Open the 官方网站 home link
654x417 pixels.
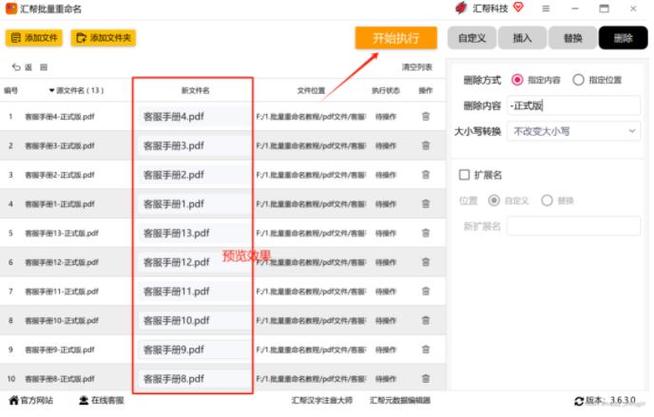tap(31, 400)
